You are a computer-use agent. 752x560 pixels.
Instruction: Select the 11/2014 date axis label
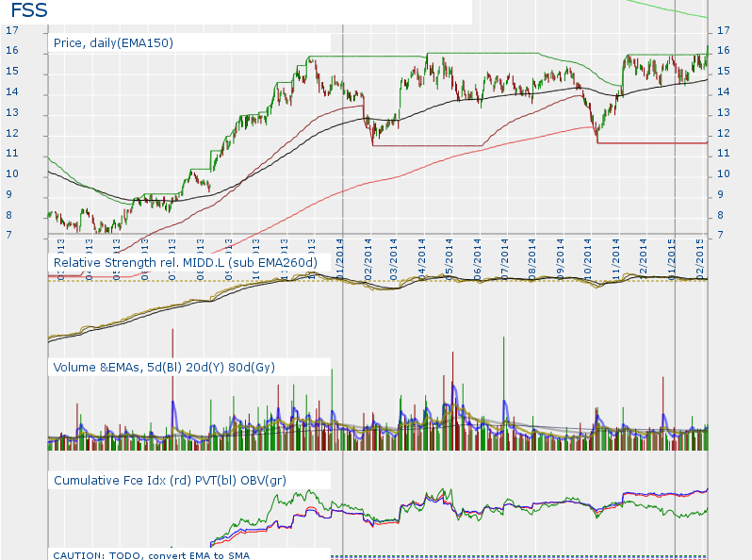coord(615,259)
